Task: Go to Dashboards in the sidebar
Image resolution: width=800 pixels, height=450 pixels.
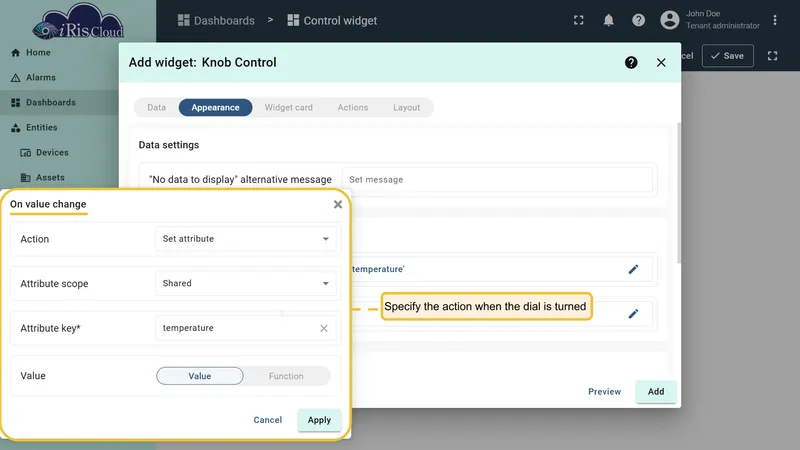Action: pos(43,103)
